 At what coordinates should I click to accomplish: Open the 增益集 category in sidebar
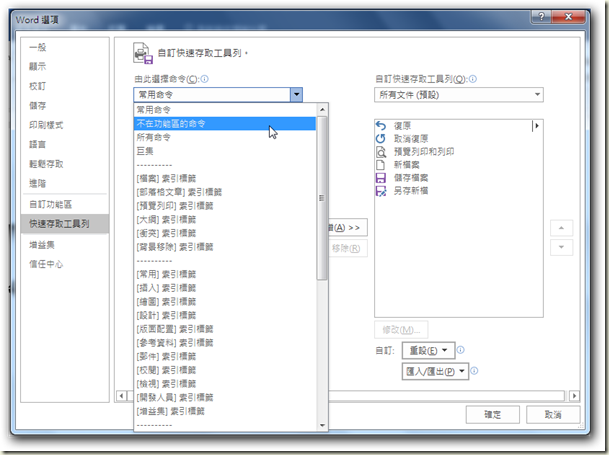click(65, 245)
